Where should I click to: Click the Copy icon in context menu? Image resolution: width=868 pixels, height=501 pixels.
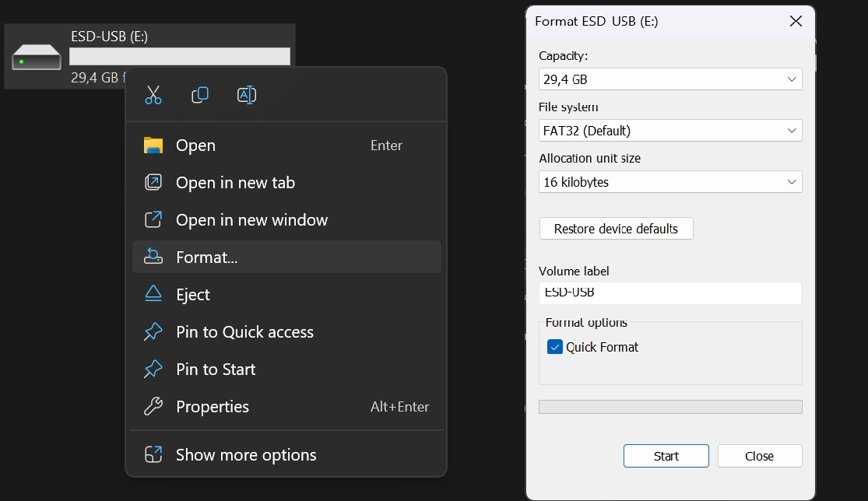pyautogui.click(x=200, y=95)
